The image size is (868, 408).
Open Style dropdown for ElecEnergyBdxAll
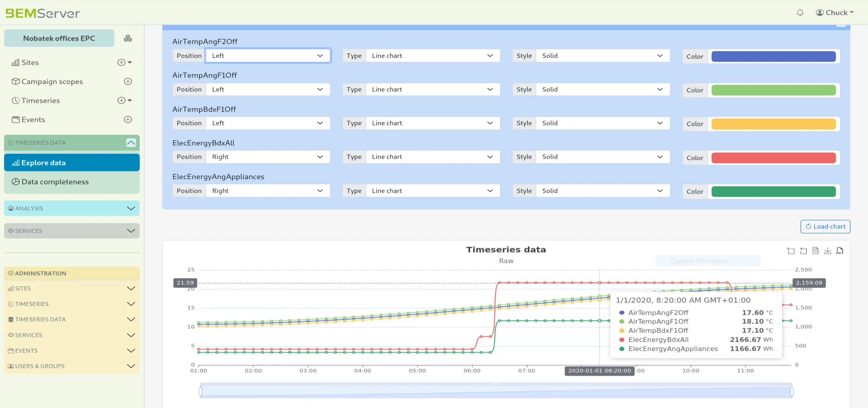(x=603, y=157)
